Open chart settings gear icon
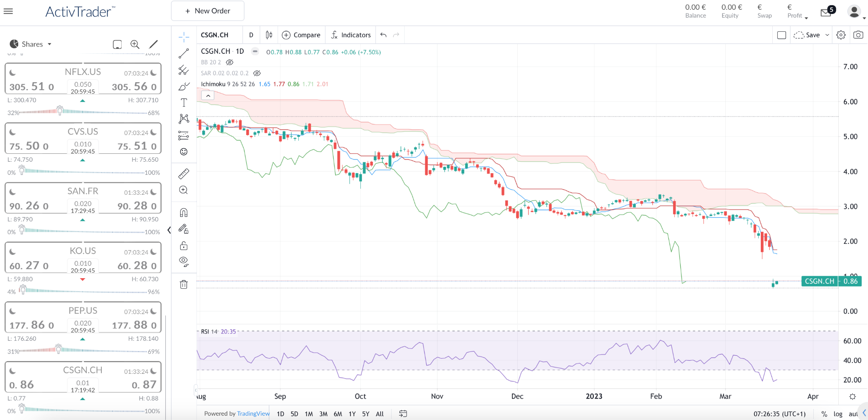Viewport: 868px width, 420px height. coord(841,35)
